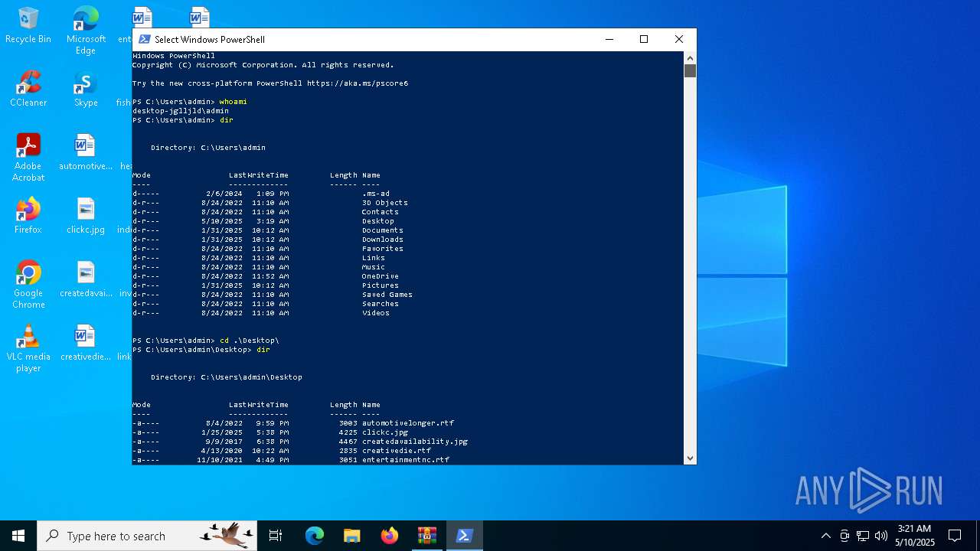Click 'desktop-jglljld\admin' output line

pyautogui.click(x=181, y=111)
